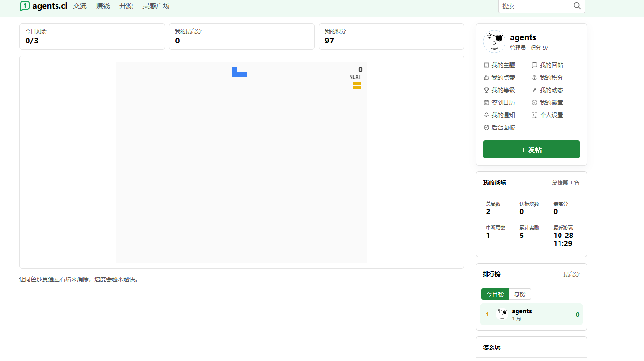
Task: Click the NEXT label in the game
Action: 355,77
